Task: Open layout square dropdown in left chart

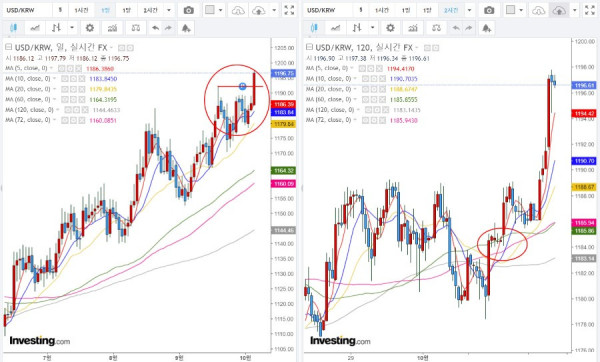Action: coord(220,10)
